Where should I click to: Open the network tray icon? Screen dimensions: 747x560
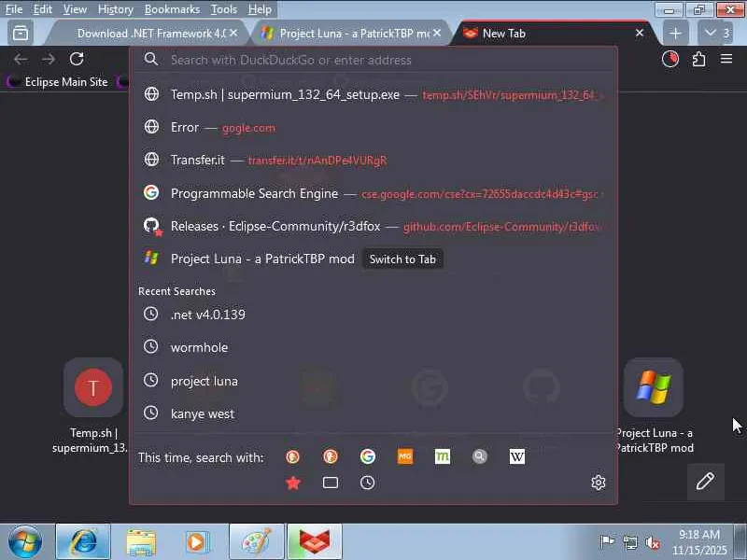click(x=629, y=542)
